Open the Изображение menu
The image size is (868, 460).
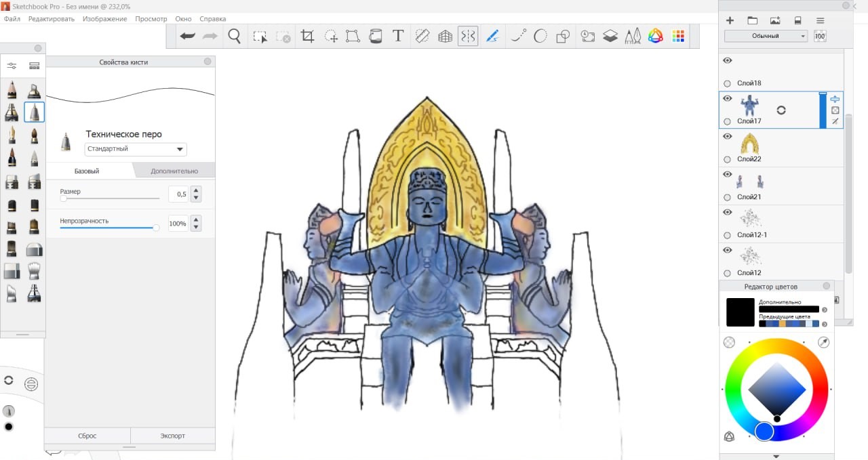click(x=104, y=19)
